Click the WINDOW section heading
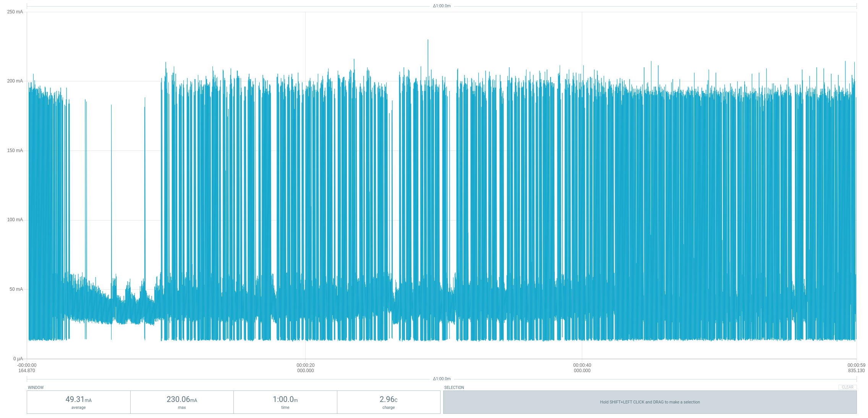Image resolution: width=868 pixels, height=418 pixels. [x=36, y=387]
